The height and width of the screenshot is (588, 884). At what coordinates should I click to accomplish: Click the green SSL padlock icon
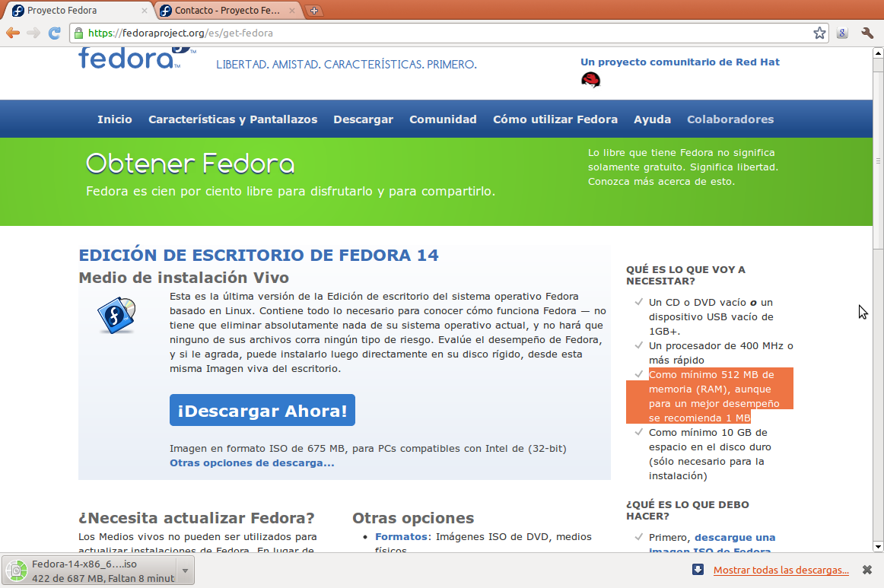pyautogui.click(x=79, y=33)
